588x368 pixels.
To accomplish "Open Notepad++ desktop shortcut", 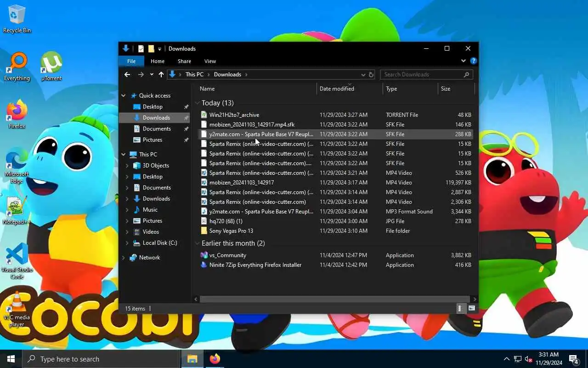I will 17,211.
